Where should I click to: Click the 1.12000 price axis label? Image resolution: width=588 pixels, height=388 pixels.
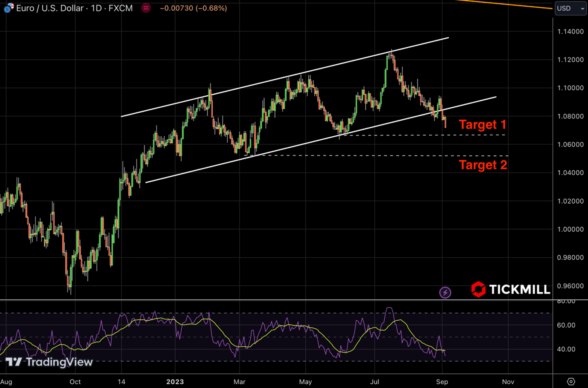[571, 60]
